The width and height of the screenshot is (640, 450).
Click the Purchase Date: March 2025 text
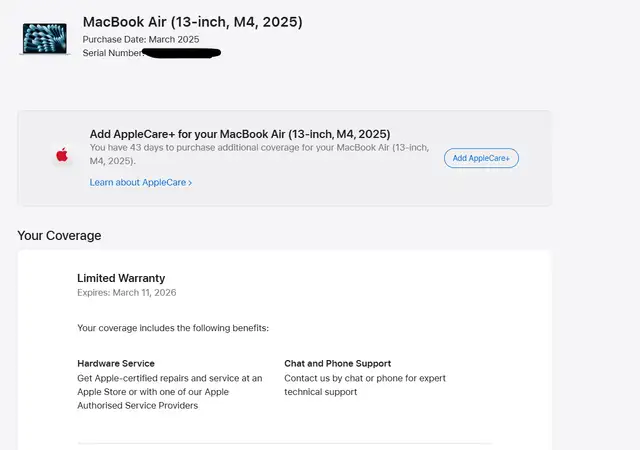(x=140, y=39)
